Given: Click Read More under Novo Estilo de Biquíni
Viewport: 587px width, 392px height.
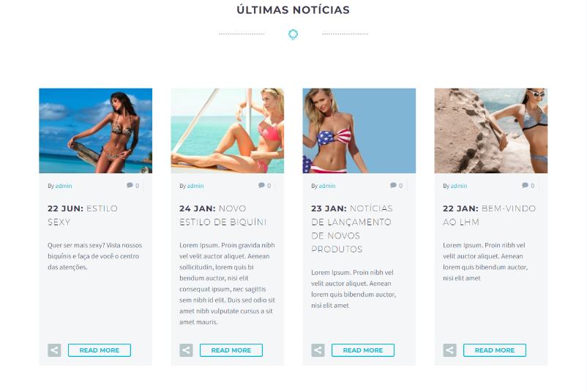Looking at the screenshot, I should pyautogui.click(x=231, y=350).
